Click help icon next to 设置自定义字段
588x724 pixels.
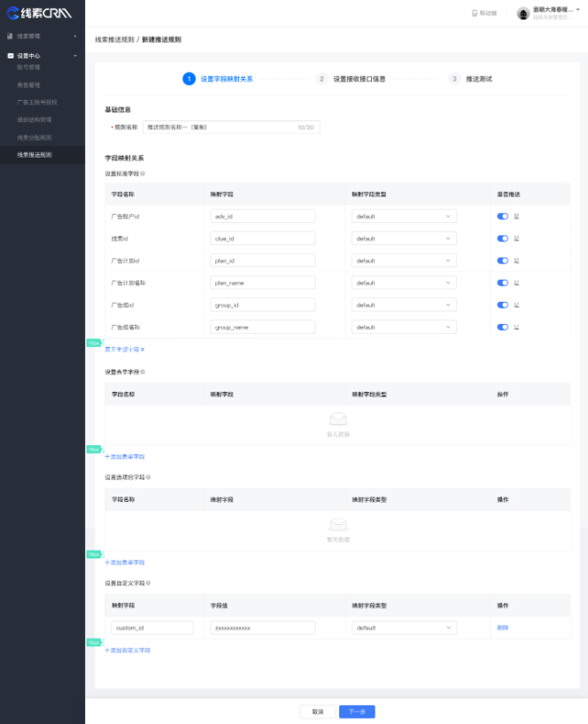148,583
